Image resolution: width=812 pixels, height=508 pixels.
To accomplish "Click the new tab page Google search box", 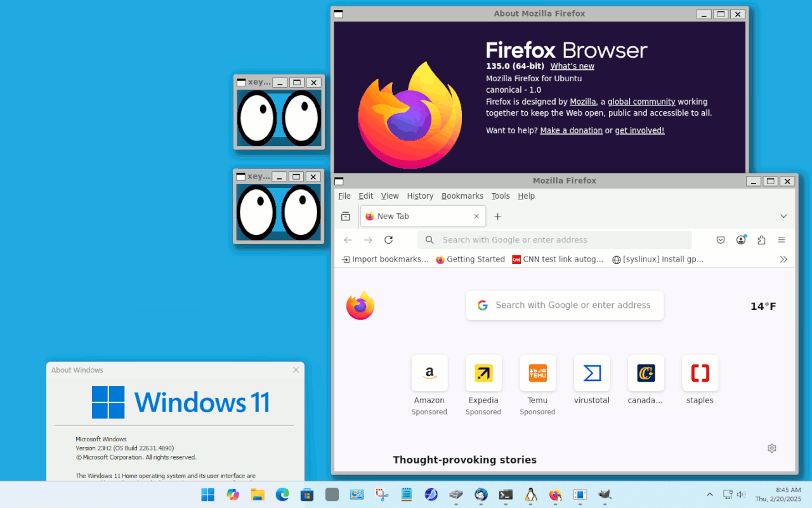I will click(565, 305).
